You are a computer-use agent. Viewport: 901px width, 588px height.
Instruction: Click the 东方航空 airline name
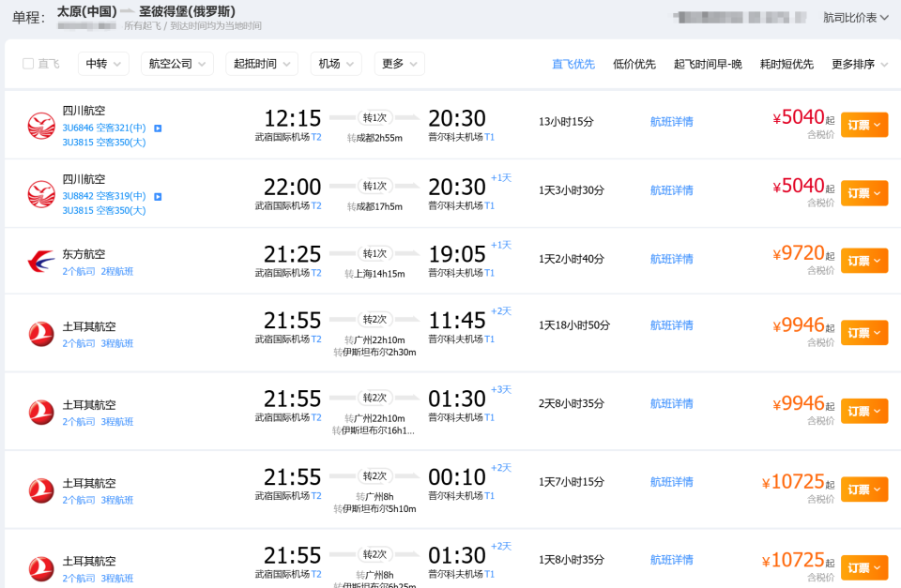(x=84, y=254)
